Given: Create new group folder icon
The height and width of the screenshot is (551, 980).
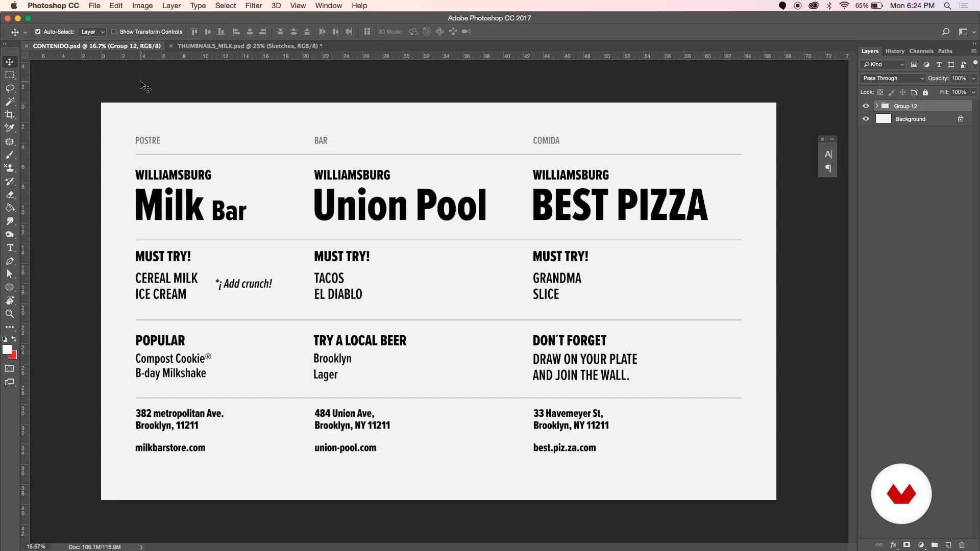Looking at the screenshot, I should [935, 545].
